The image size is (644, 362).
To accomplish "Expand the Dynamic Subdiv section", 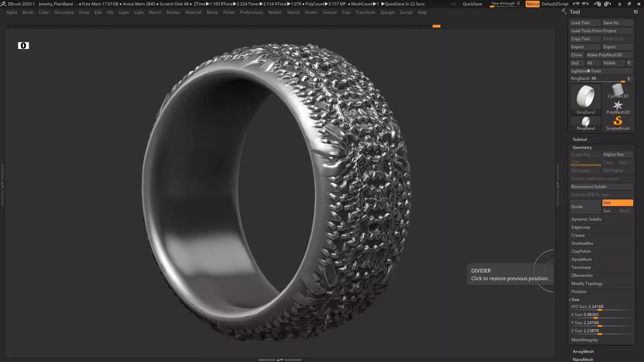I will tap(586, 219).
